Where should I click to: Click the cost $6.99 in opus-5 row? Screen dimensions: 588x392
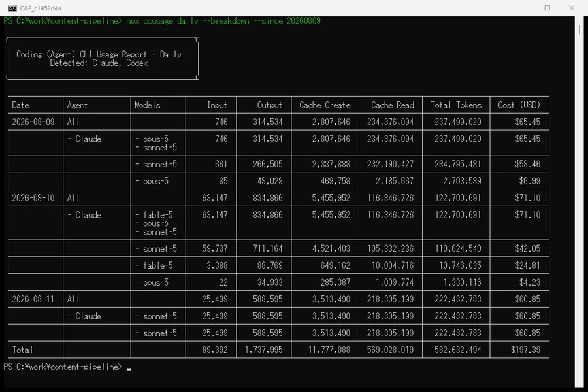(x=530, y=181)
